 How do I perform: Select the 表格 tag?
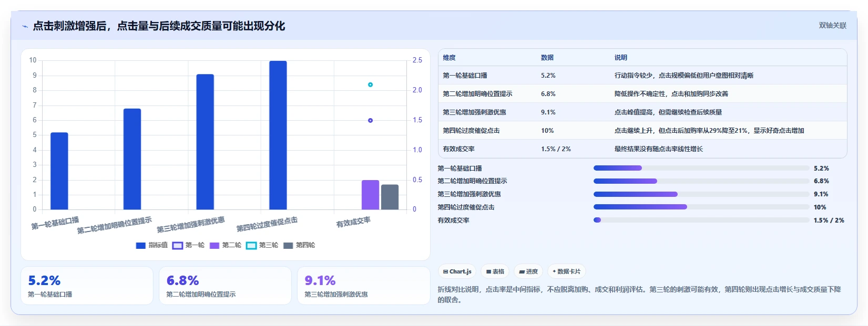(x=495, y=271)
